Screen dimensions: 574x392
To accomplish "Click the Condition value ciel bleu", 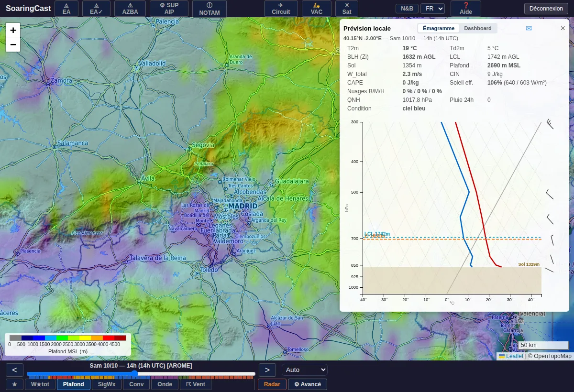I will [414, 109].
